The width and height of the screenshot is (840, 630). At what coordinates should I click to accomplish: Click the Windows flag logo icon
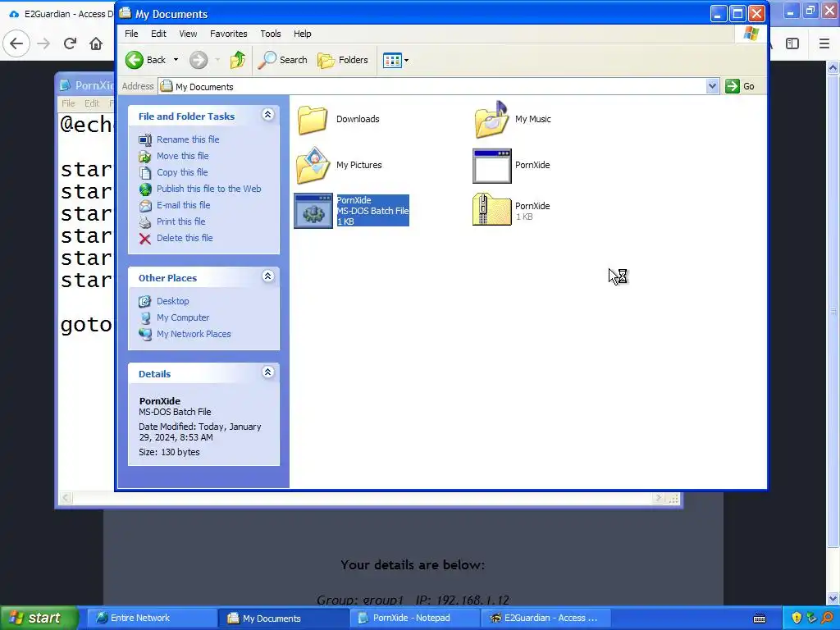751,34
